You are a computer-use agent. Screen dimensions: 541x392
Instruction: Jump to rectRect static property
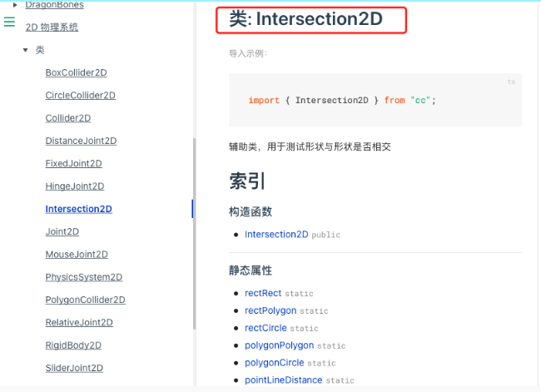tap(263, 293)
